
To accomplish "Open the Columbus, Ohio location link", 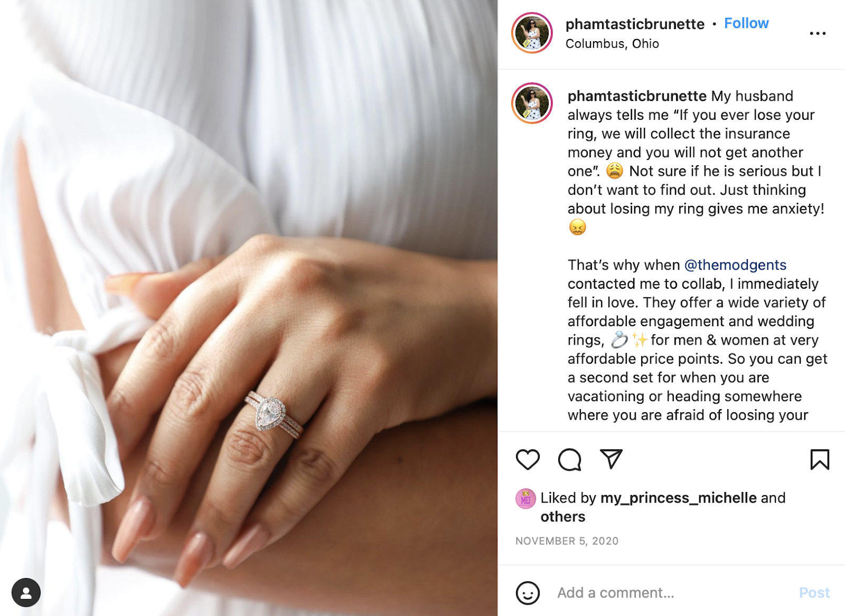I will [612, 44].
